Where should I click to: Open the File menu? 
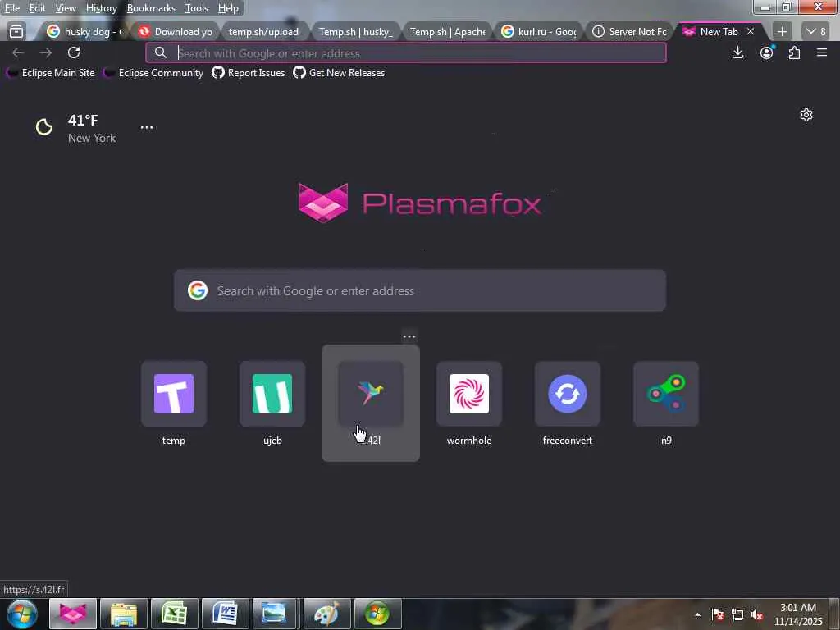click(x=11, y=8)
